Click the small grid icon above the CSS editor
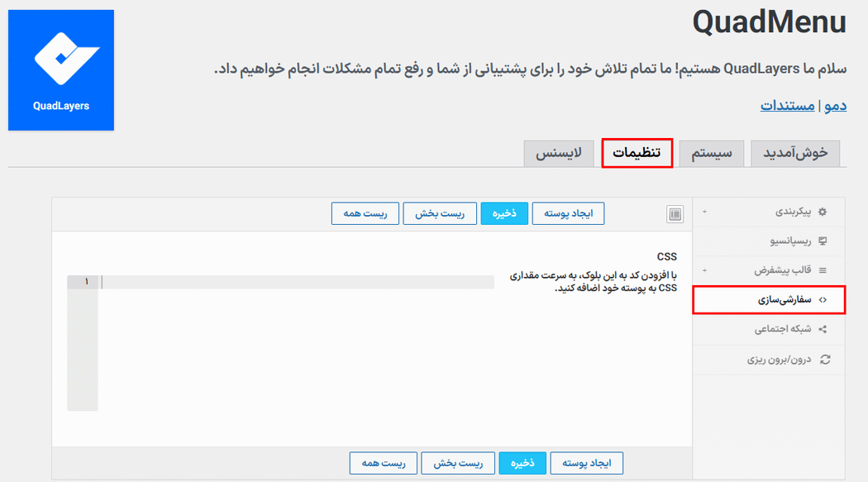 (x=675, y=212)
